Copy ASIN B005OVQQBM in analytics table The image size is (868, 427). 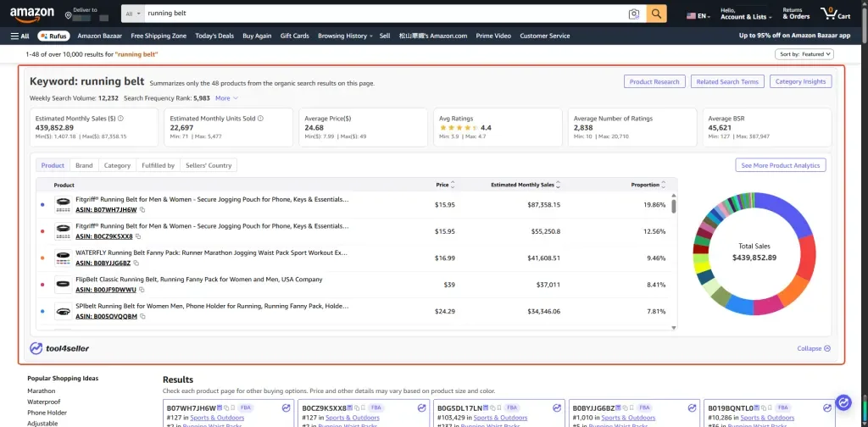click(x=142, y=316)
